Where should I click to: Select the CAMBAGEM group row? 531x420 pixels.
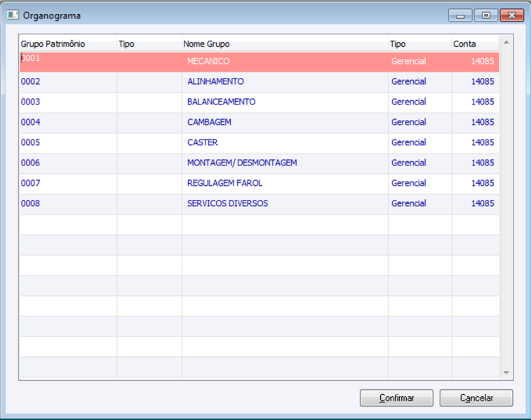click(x=259, y=122)
